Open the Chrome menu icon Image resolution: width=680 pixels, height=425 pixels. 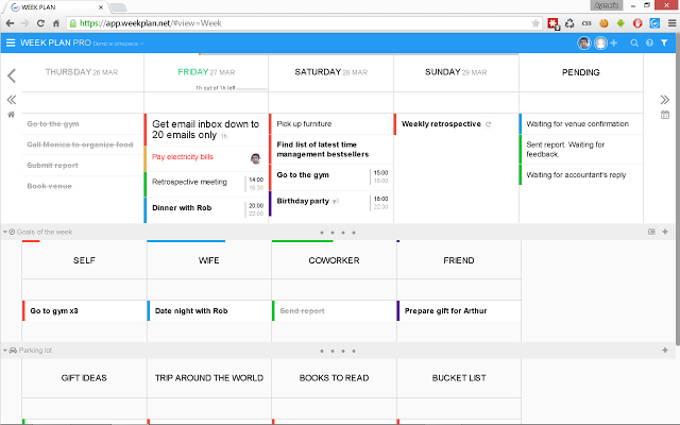pyautogui.click(x=672, y=23)
